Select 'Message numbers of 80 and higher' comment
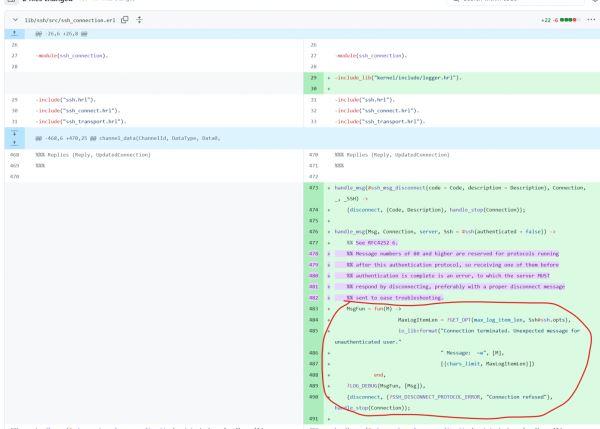The image size is (600, 429). [453, 254]
